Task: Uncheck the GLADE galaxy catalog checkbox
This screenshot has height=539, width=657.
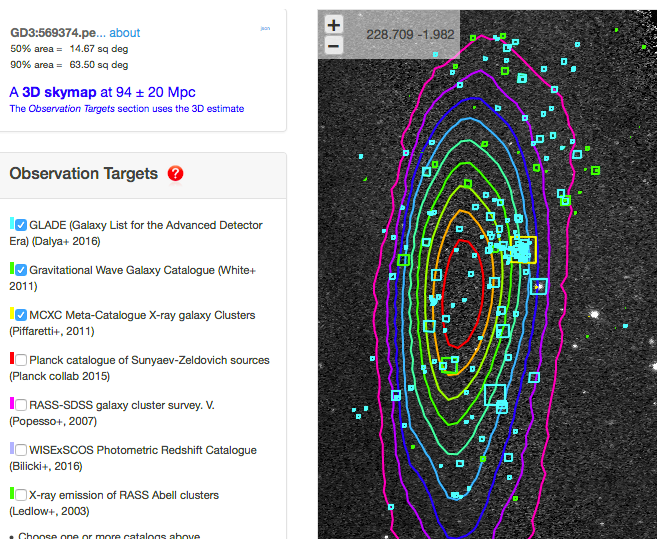Action: pyautogui.click(x=21, y=225)
